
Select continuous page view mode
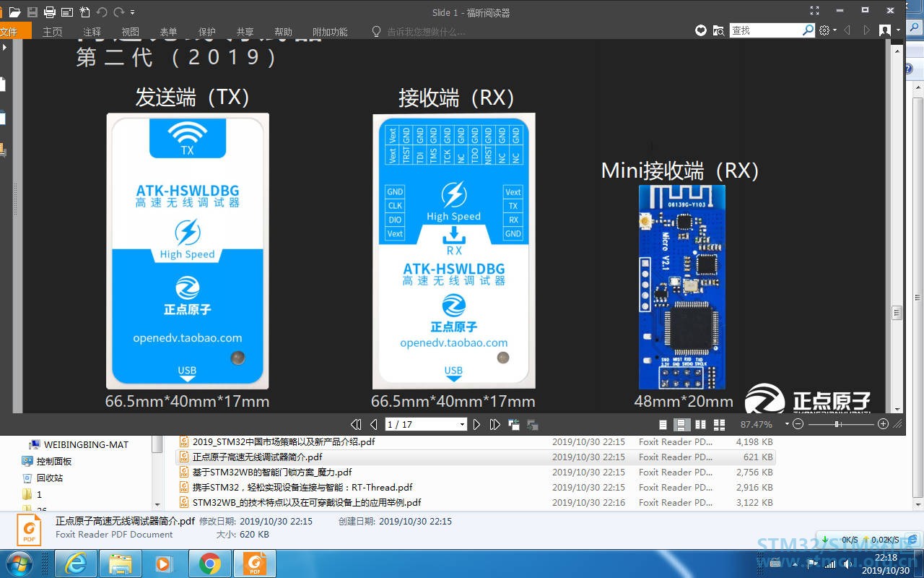681,424
